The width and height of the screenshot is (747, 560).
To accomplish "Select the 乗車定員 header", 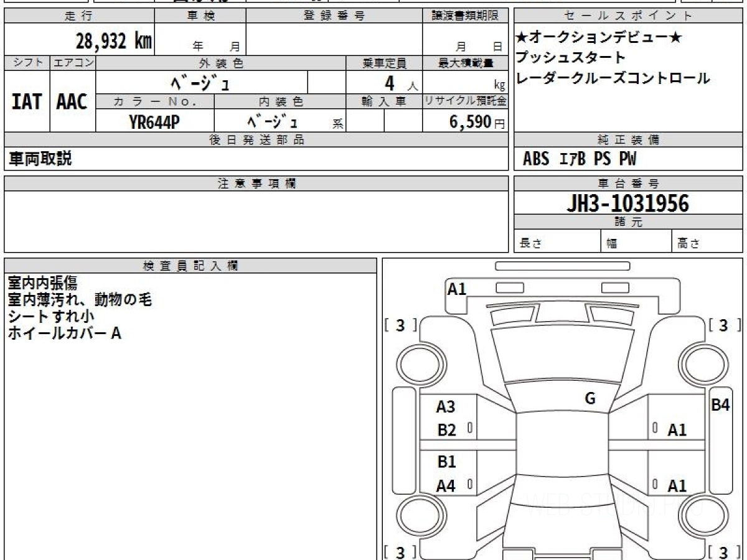I will tap(384, 63).
